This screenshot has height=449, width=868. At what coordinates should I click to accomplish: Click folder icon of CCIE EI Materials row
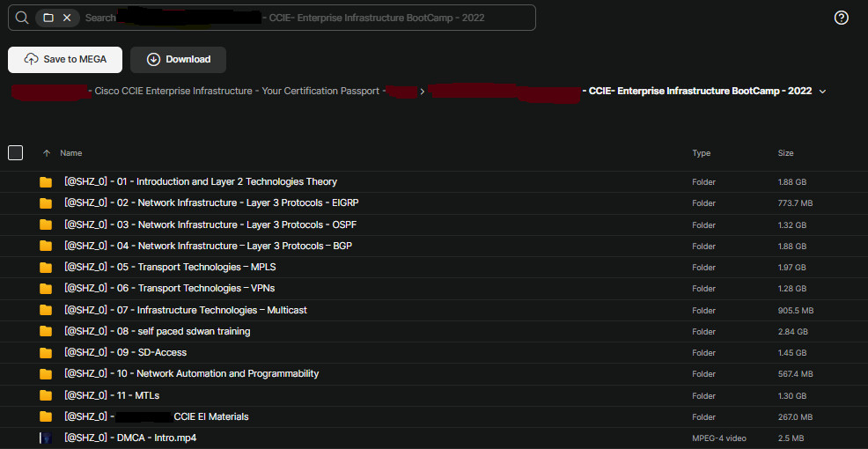pyautogui.click(x=46, y=417)
